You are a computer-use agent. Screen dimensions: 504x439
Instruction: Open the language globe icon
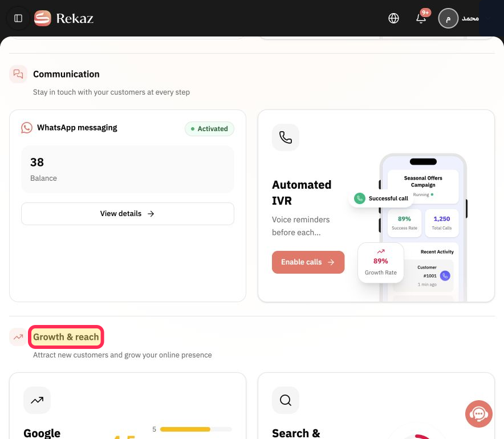393,18
